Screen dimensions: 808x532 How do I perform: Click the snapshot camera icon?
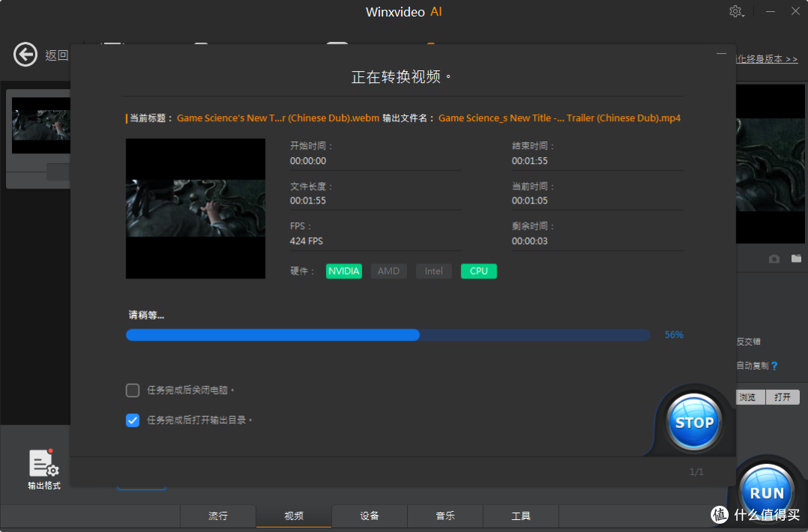click(774, 258)
